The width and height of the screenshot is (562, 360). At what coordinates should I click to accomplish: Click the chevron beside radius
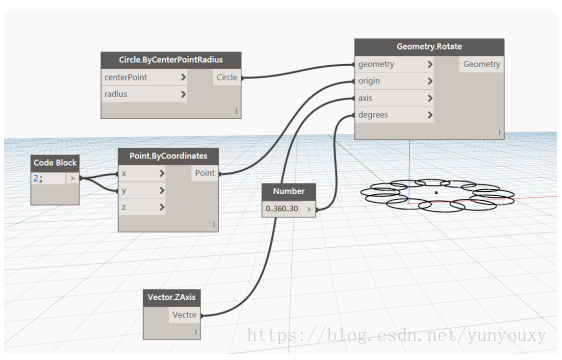click(x=183, y=94)
